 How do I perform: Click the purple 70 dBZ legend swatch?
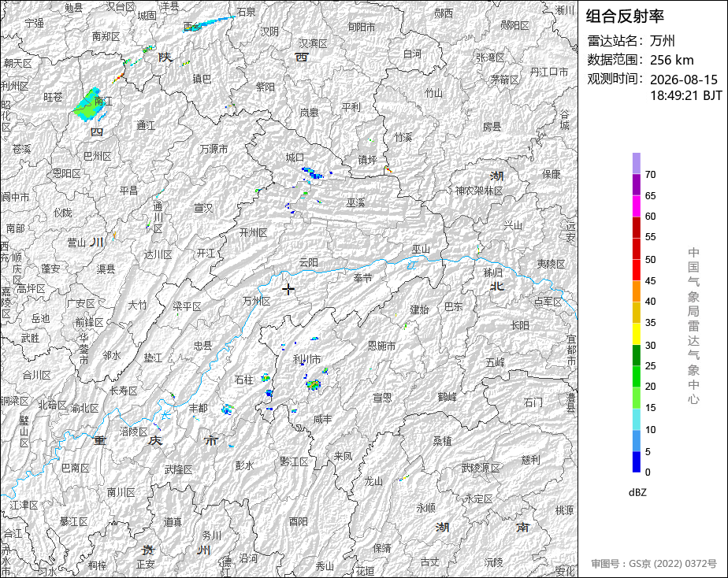pos(636,163)
